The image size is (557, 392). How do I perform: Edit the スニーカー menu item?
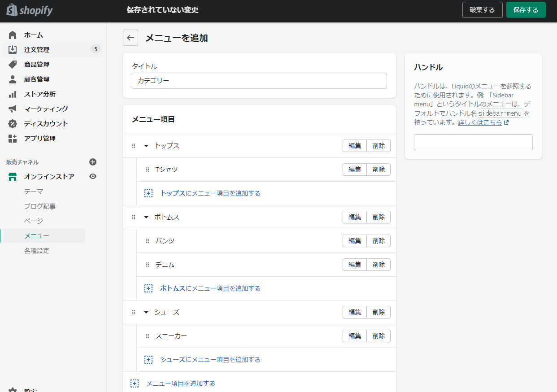click(355, 336)
